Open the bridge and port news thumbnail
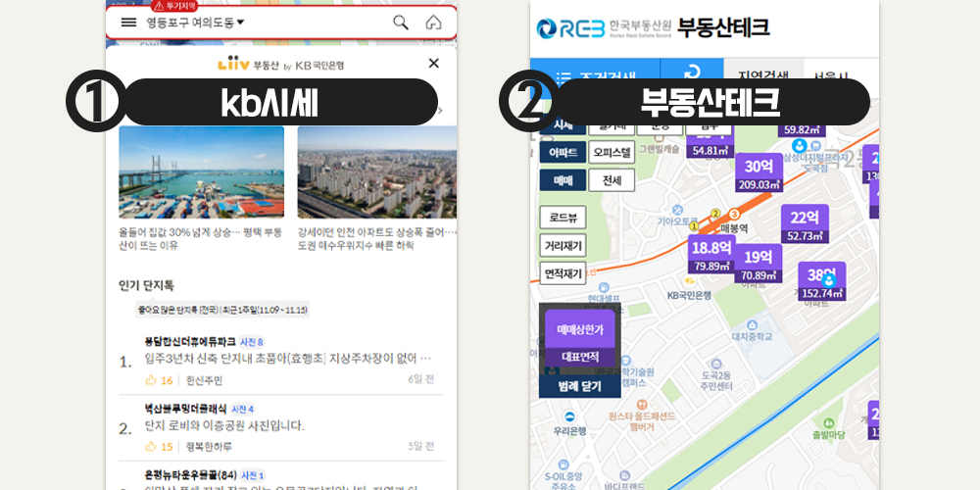Image resolution: width=980 pixels, height=490 pixels. [x=201, y=171]
